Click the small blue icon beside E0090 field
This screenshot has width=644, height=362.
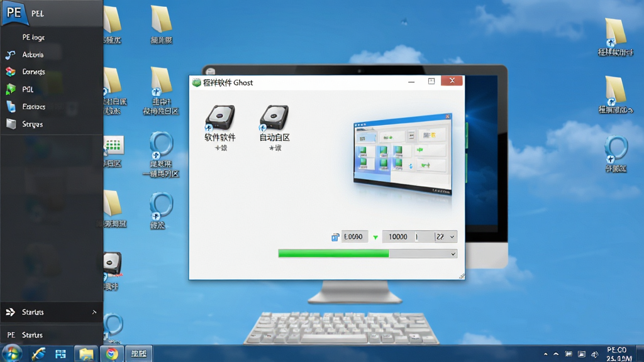(335, 237)
